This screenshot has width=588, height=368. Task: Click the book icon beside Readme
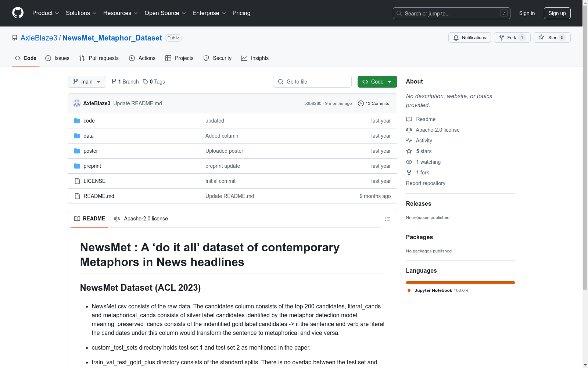tap(409, 119)
